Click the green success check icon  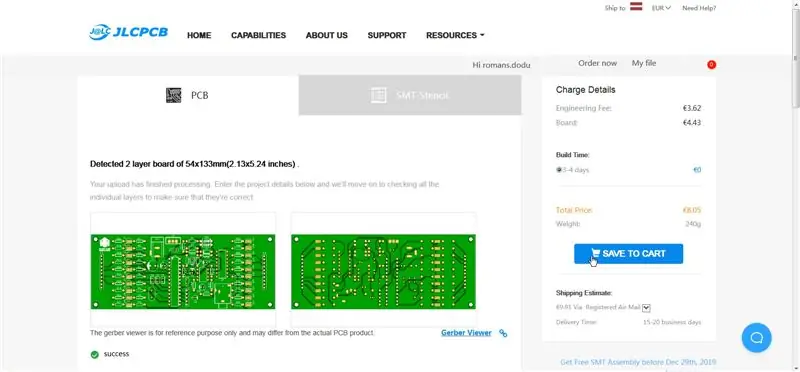(x=94, y=355)
